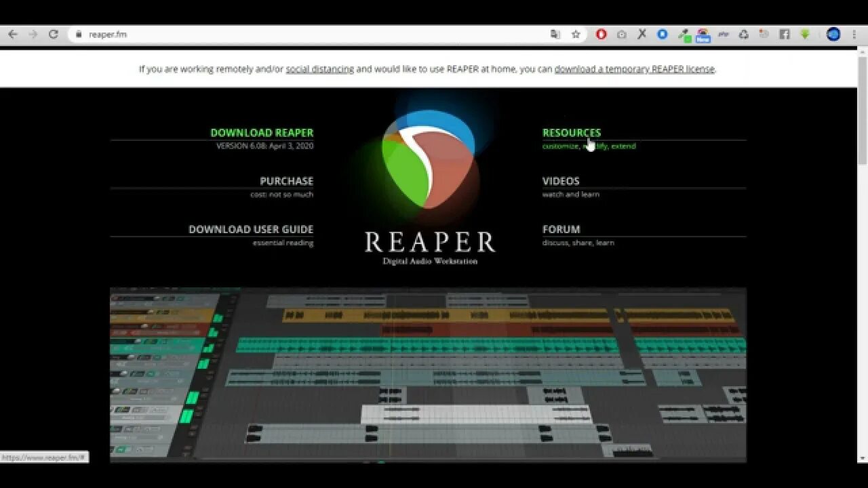This screenshot has height=488, width=868.
Task: Click the extension icon with the New badge
Action: coord(703,35)
